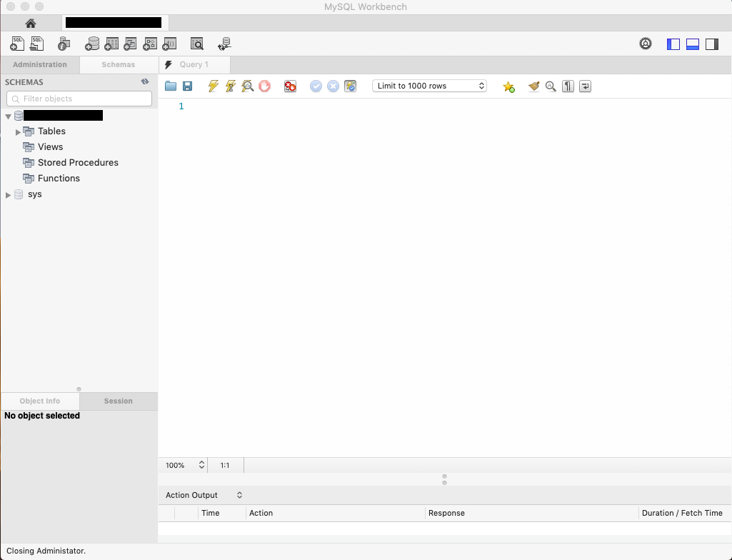Open the Action Output dropdown
This screenshot has height=560, width=732.
coord(204,495)
